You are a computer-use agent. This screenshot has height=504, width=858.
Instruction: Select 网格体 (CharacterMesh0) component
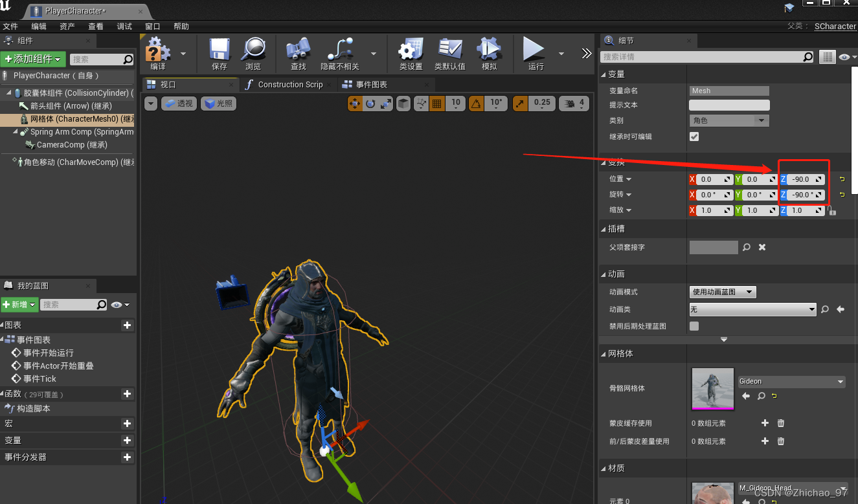click(68, 119)
